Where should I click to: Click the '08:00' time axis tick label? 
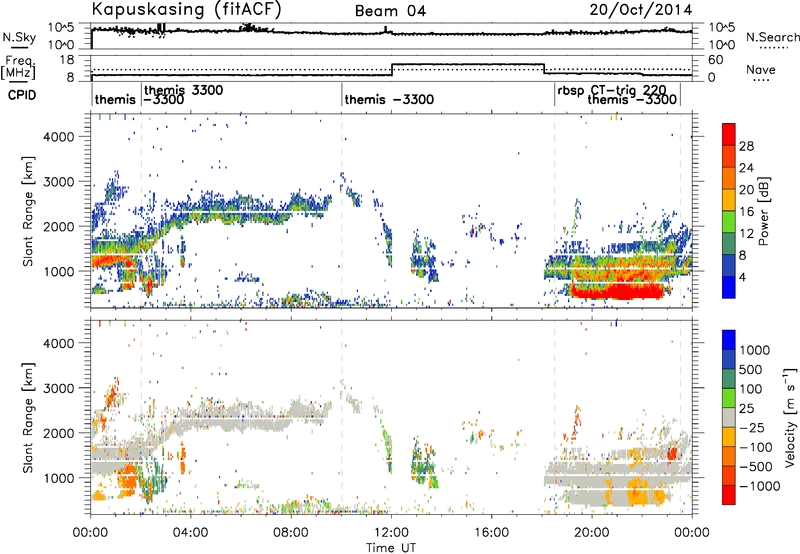(291, 532)
